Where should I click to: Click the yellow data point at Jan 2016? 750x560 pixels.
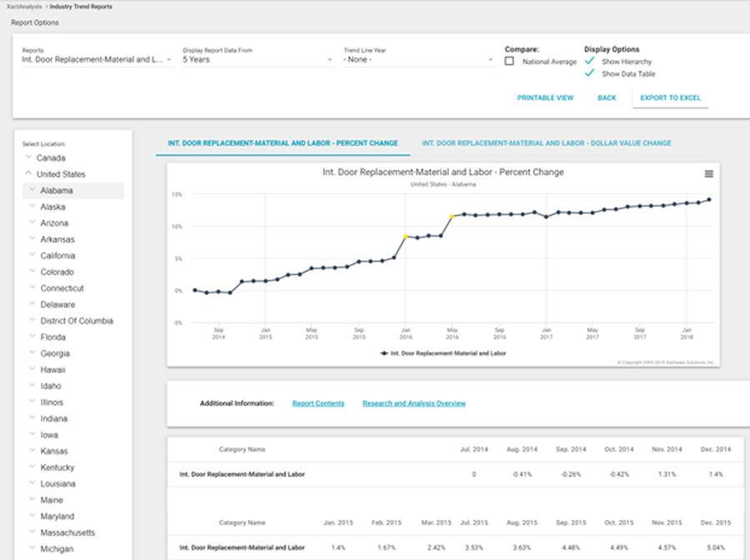(x=406, y=237)
